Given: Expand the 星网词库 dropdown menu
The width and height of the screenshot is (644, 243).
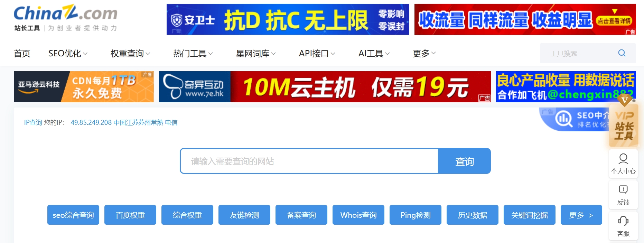Looking at the screenshot, I should [256, 54].
